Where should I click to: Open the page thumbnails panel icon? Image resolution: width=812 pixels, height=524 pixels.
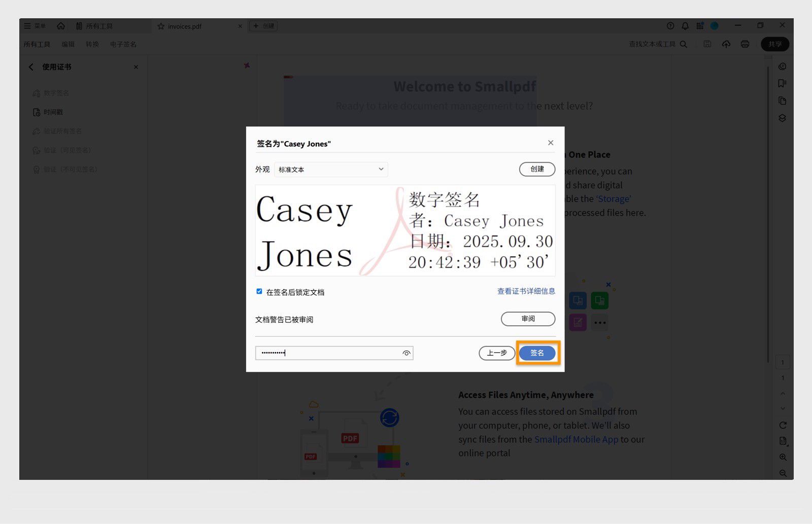(783, 100)
